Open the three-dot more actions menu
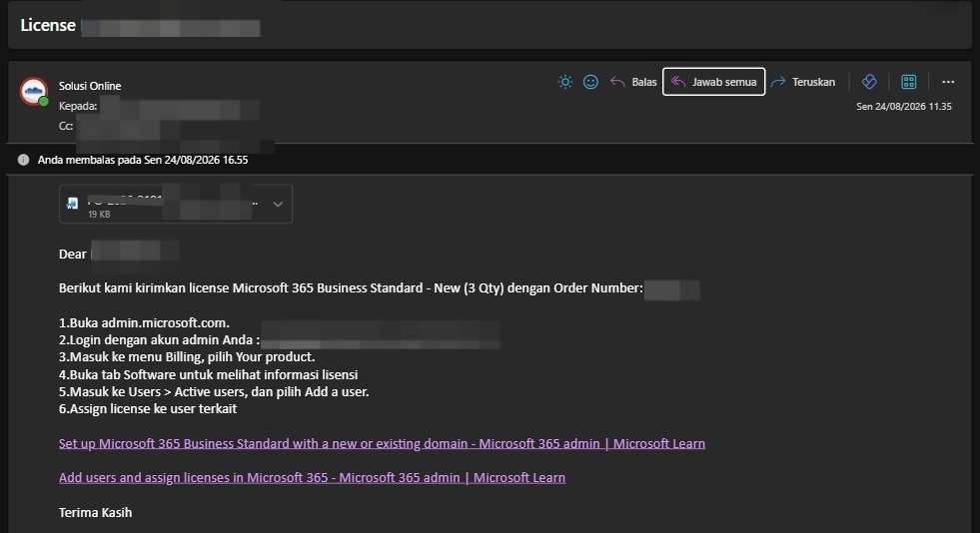Screen dimensions: 980x533 948,82
